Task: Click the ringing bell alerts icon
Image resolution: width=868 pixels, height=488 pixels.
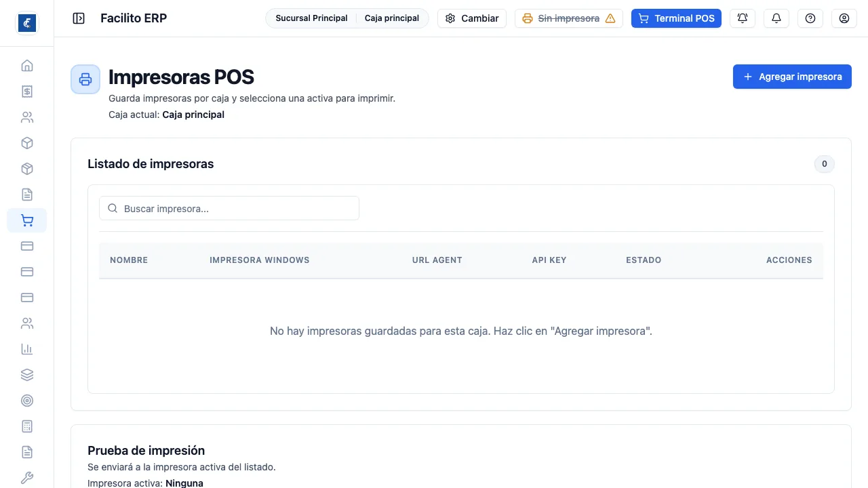Action: tap(743, 18)
